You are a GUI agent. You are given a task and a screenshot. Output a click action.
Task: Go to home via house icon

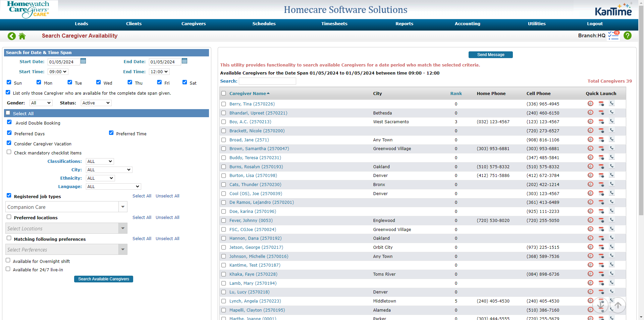[22, 36]
